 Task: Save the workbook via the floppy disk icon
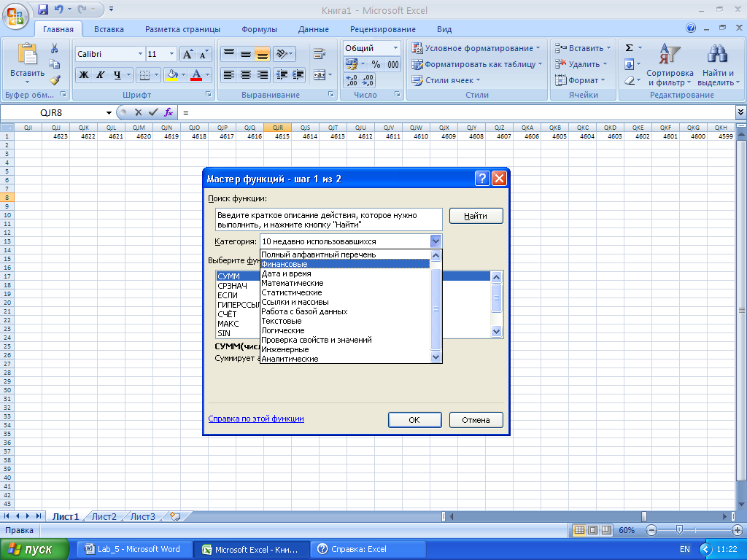tap(43, 9)
